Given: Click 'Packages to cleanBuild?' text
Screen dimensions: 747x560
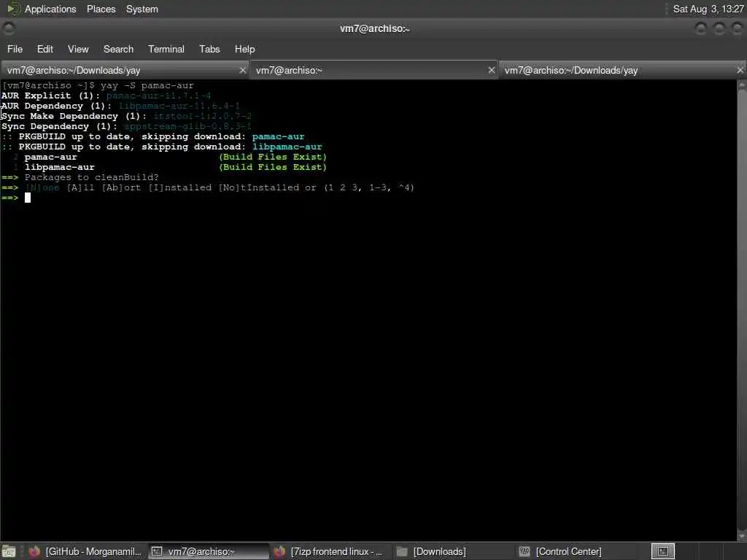Looking at the screenshot, I should [x=91, y=177].
